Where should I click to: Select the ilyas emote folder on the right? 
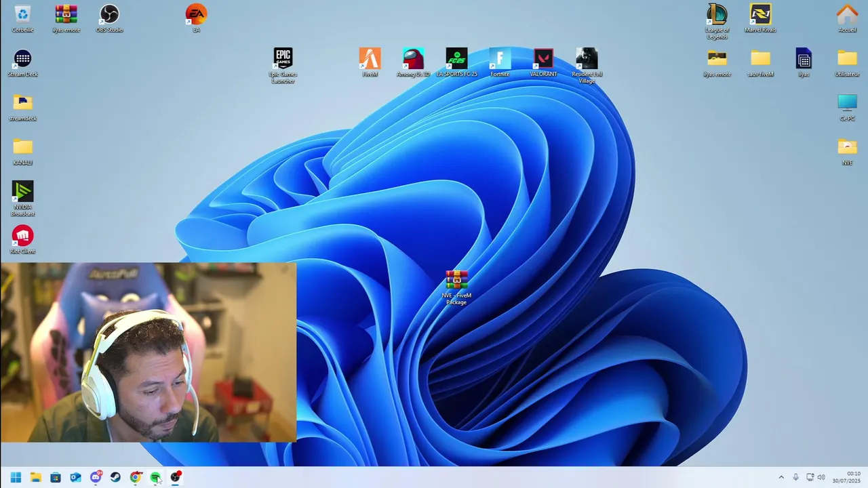pos(717,62)
